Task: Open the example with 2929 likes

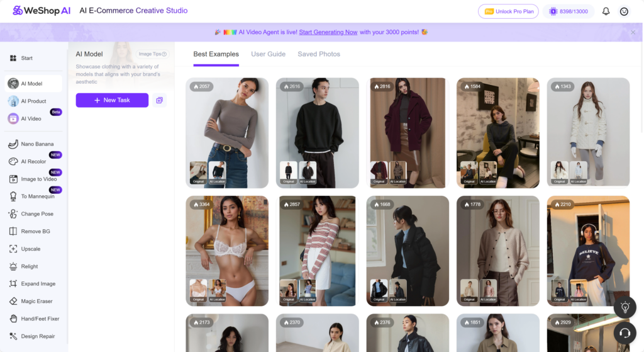Action: tap(588, 333)
